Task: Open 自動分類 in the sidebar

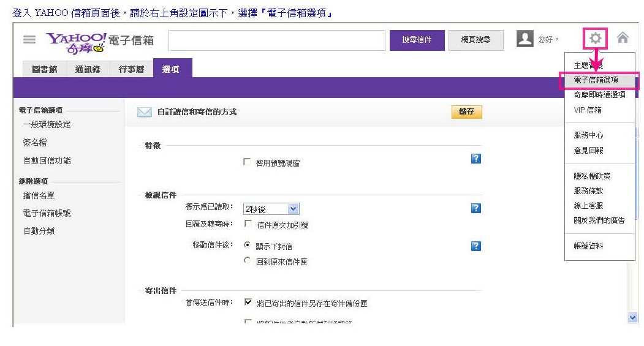Action: pos(39,231)
